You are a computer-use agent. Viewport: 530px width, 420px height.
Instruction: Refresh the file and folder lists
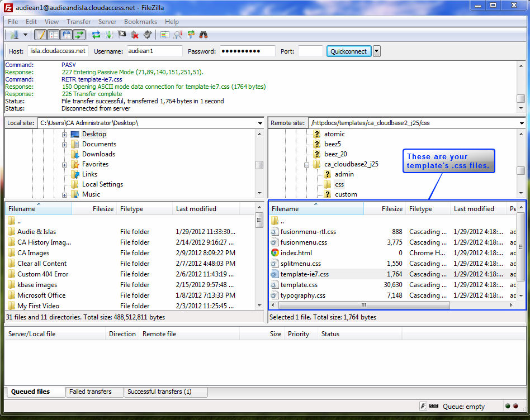(x=96, y=35)
